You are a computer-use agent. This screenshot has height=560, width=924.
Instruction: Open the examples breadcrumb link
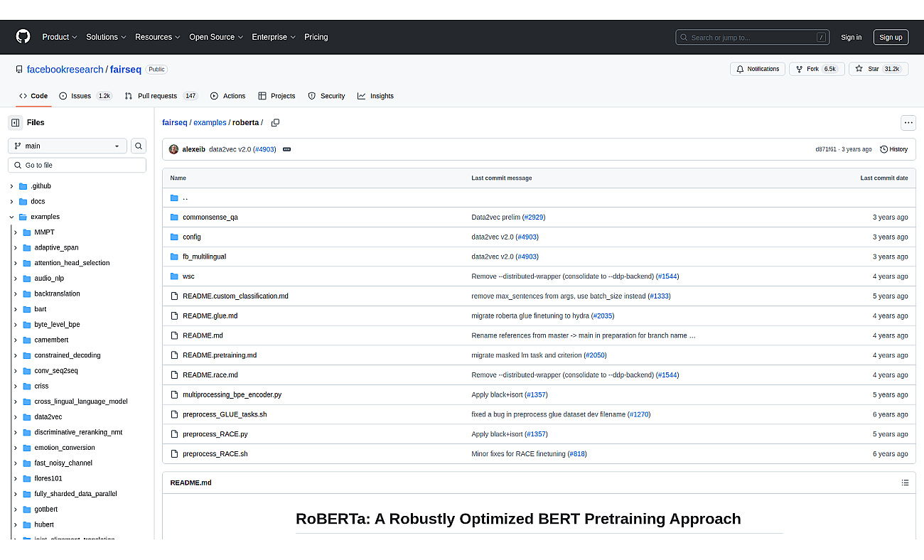coord(210,122)
